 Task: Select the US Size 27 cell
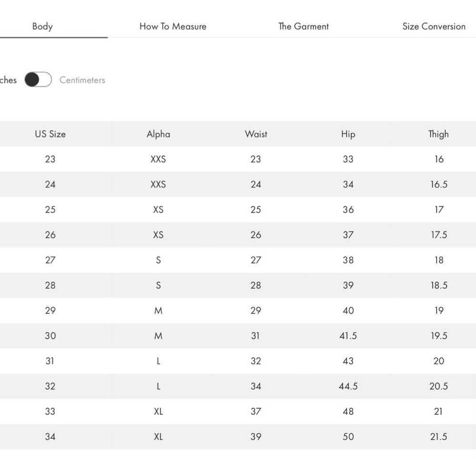click(50, 260)
